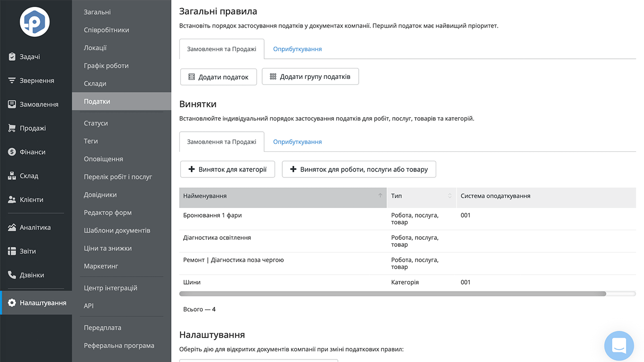
Task: Open Звернення via filter-lines icon
Action: click(x=12, y=80)
